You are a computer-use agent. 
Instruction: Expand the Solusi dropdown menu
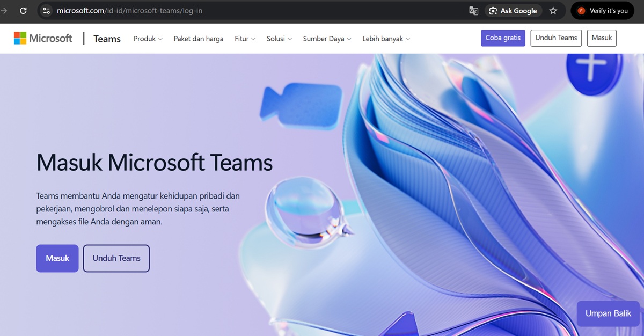280,39
